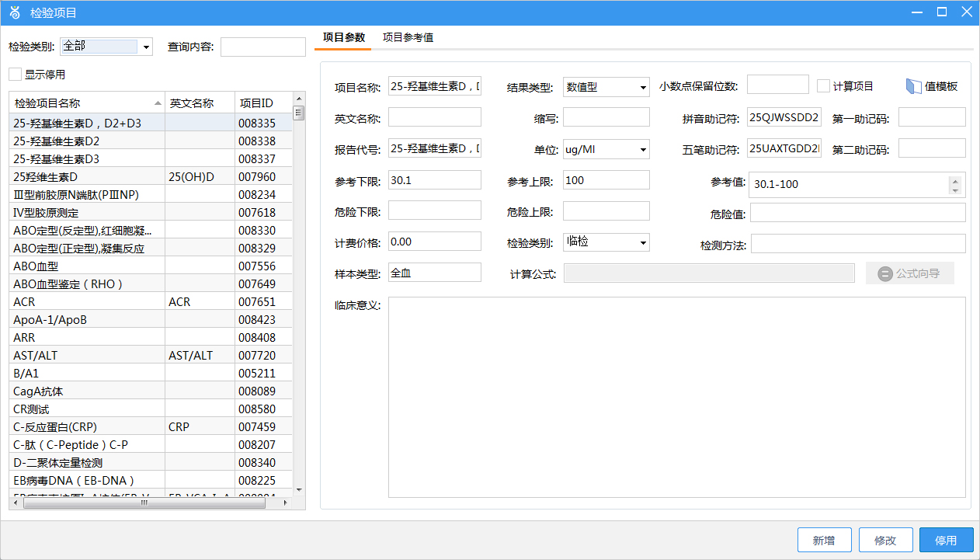The height and width of the screenshot is (560, 980).
Task: Click the 第一助记码 field
Action: click(x=932, y=117)
